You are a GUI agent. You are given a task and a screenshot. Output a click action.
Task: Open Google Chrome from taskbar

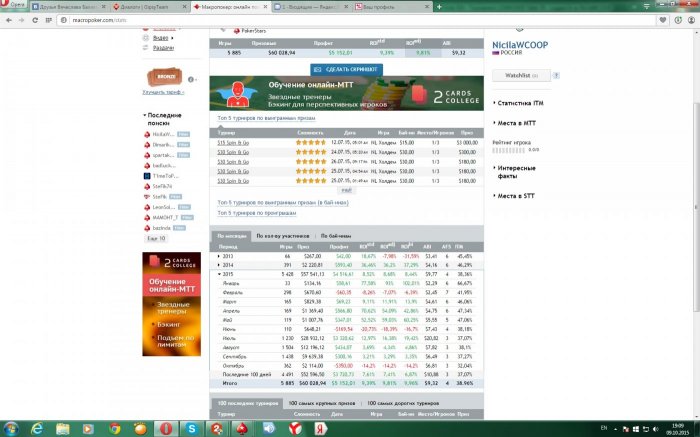115,429
